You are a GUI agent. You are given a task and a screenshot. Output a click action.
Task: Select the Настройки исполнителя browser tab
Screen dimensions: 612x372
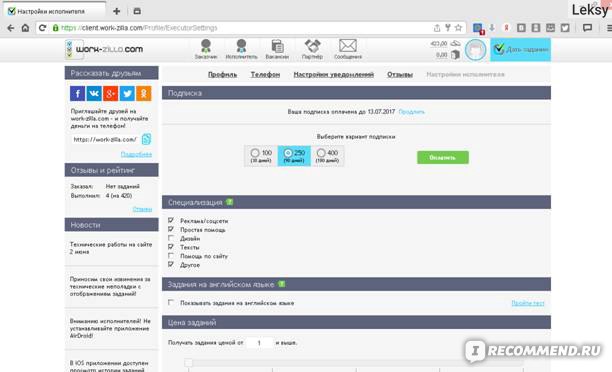[54, 11]
